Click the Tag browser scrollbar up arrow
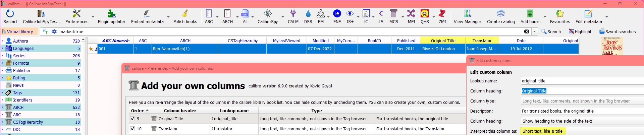The width and height of the screenshot is (644, 135). (x=83, y=39)
